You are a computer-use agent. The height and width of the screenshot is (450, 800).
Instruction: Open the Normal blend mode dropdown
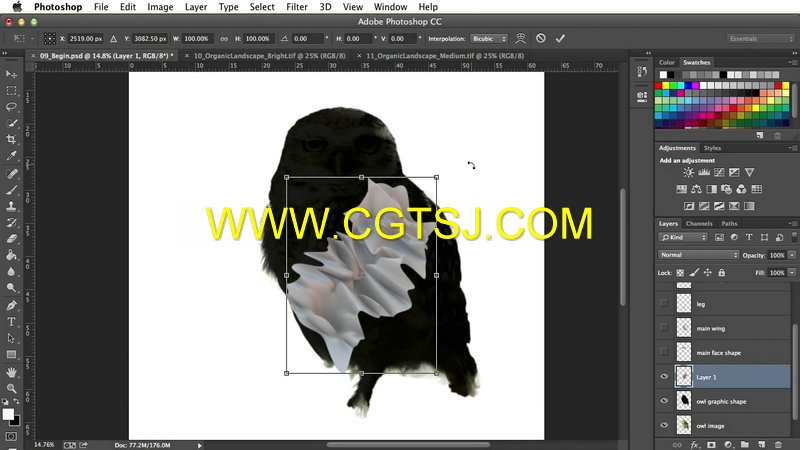[x=698, y=255]
